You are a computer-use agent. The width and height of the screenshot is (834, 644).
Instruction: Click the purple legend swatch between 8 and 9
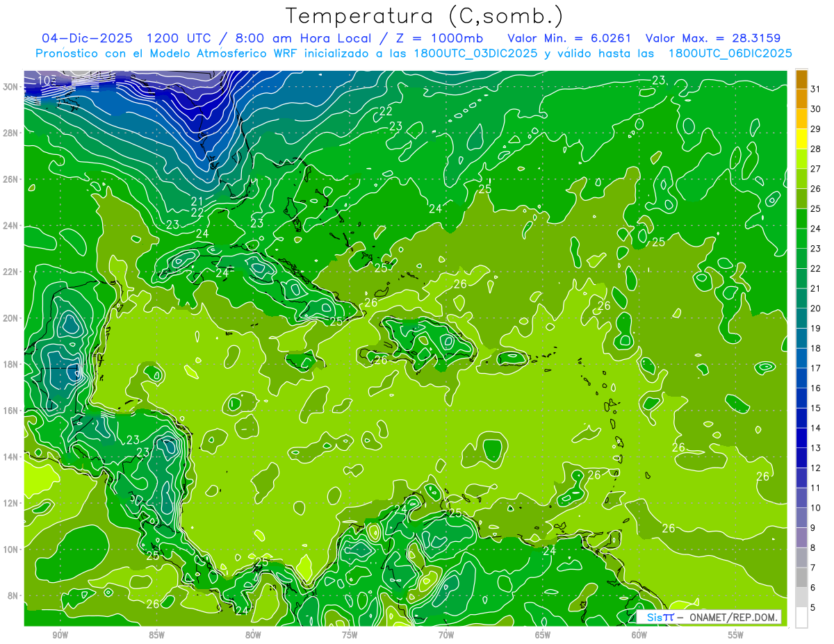pyautogui.click(x=801, y=537)
